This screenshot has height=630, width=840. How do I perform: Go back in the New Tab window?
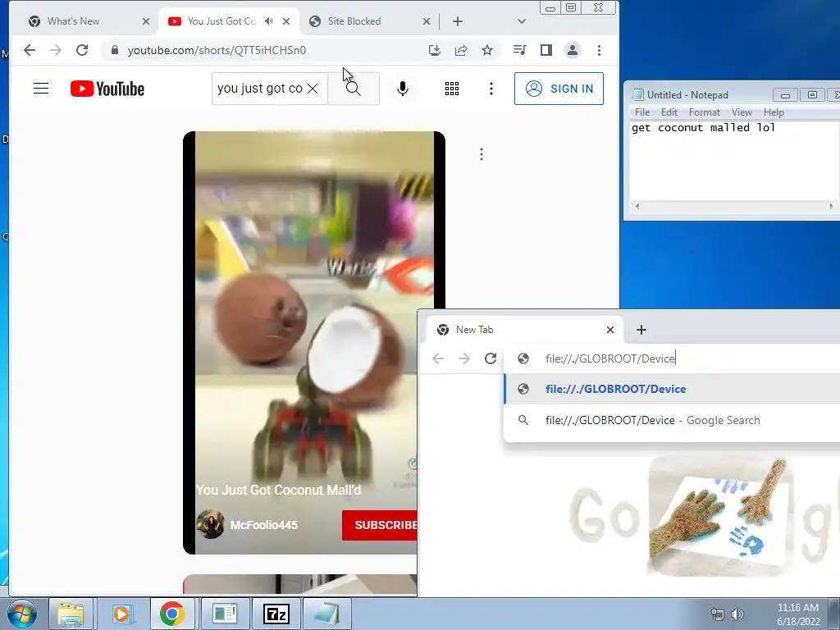[438, 358]
